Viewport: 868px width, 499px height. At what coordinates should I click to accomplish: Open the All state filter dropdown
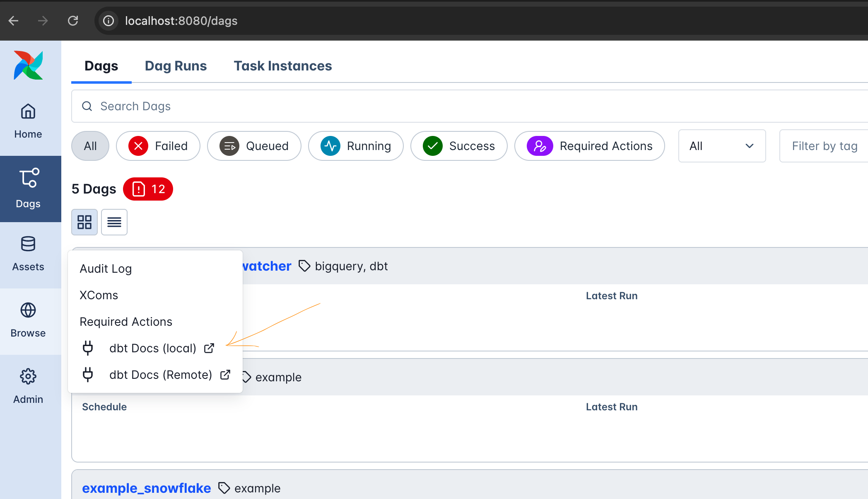(x=722, y=146)
